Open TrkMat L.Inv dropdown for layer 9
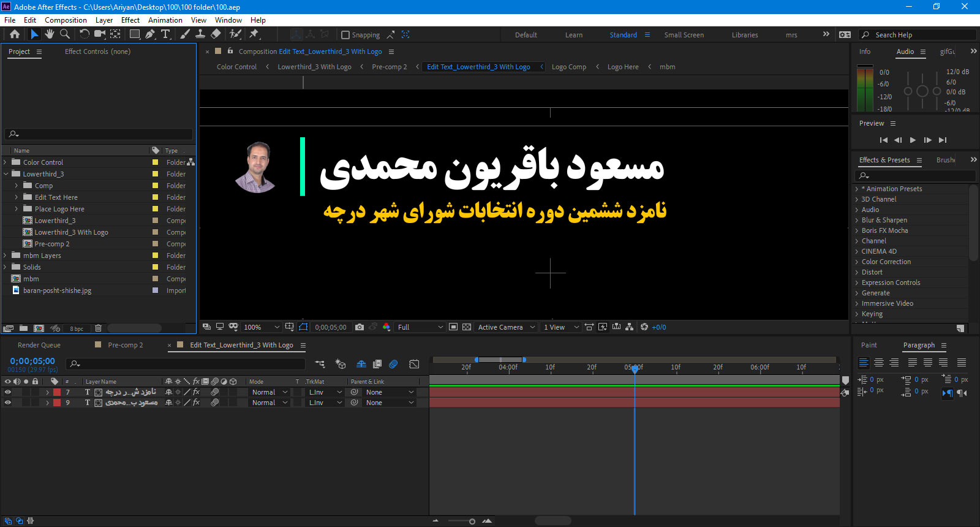This screenshot has height=527, width=980. pyautogui.click(x=325, y=403)
